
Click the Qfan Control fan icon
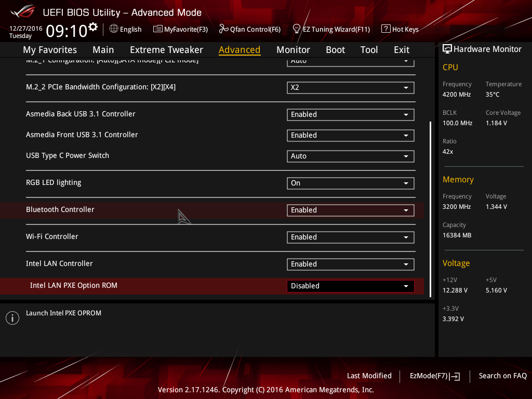coord(223,29)
